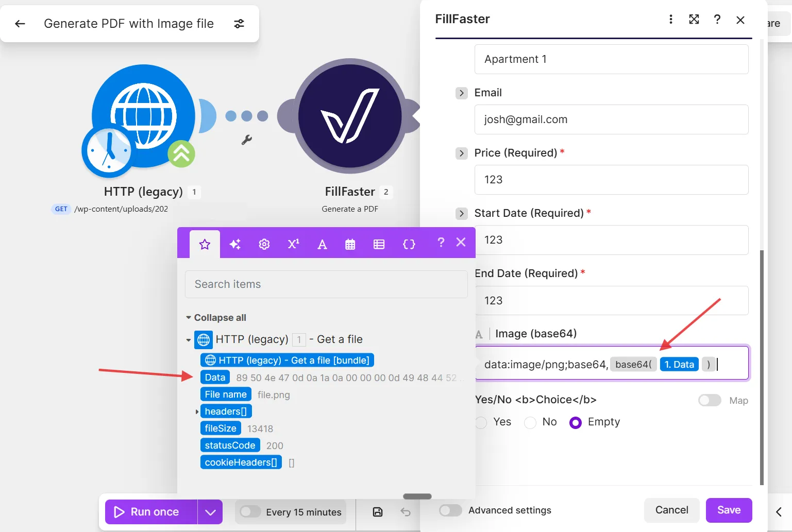
Task: Insert the fileSize pill
Action: 221,428
